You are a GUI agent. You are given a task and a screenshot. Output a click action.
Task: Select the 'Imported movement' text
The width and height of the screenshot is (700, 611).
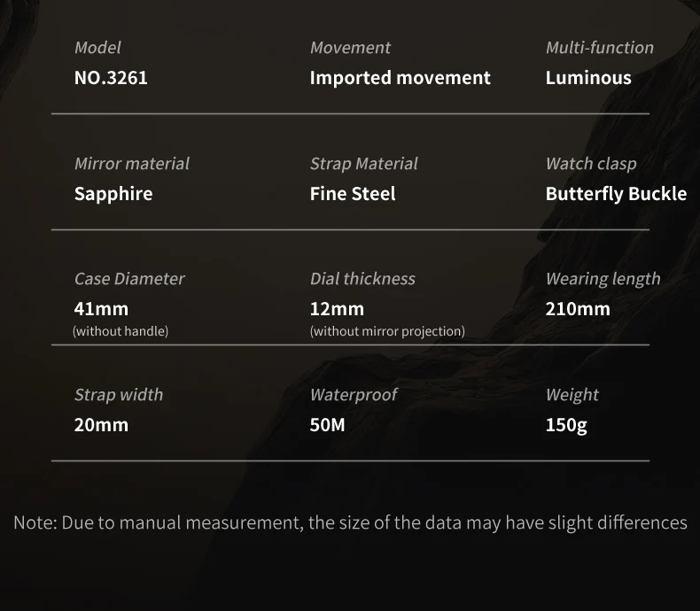(x=400, y=78)
